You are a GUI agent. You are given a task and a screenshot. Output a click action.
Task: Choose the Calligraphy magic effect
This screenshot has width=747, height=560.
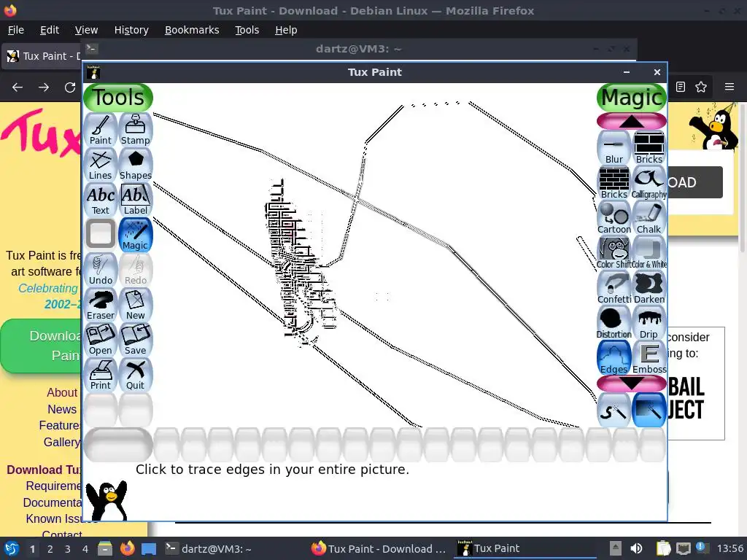(x=649, y=183)
